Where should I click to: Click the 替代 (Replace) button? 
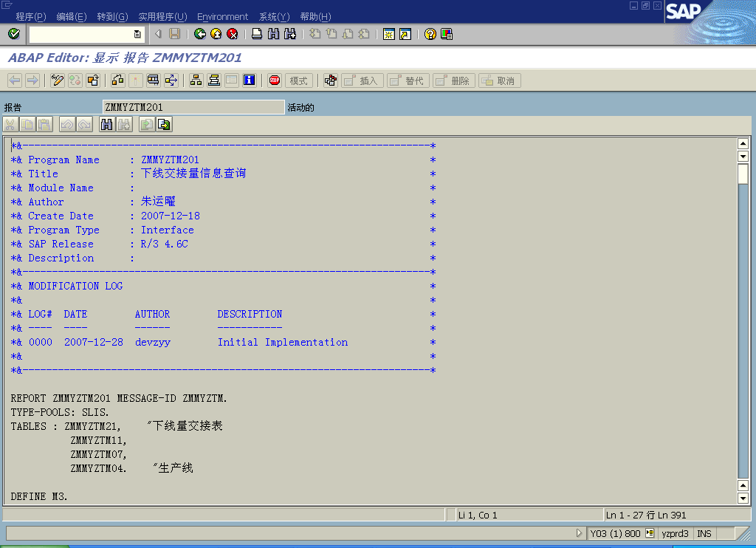(x=408, y=81)
